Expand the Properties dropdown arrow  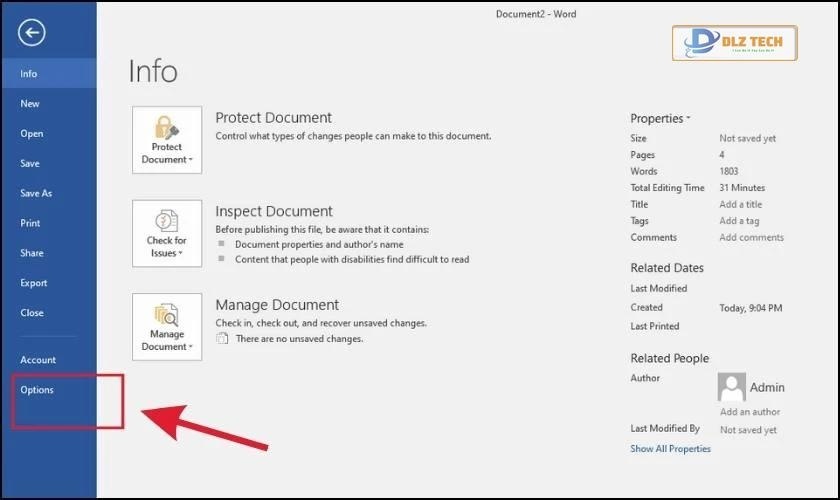(x=689, y=119)
